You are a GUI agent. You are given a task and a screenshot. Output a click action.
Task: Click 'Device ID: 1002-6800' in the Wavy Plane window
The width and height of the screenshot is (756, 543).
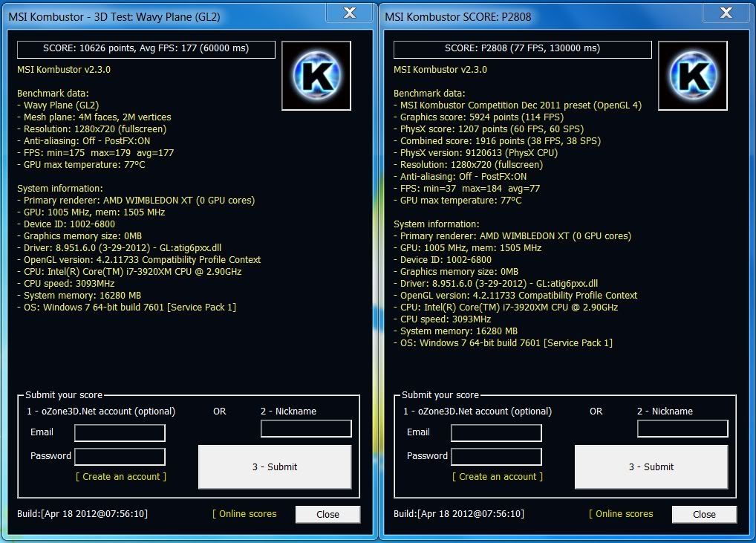(x=66, y=224)
